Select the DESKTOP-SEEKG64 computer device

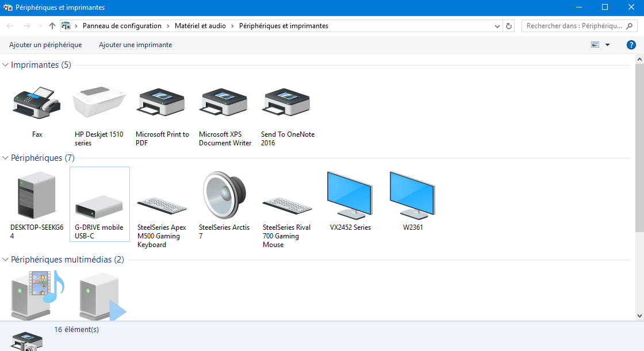[37, 196]
